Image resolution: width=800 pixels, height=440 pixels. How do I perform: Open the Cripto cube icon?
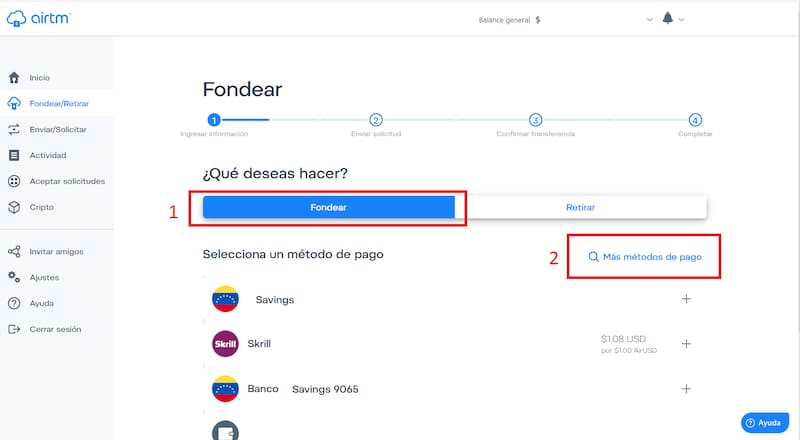pyautogui.click(x=14, y=207)
